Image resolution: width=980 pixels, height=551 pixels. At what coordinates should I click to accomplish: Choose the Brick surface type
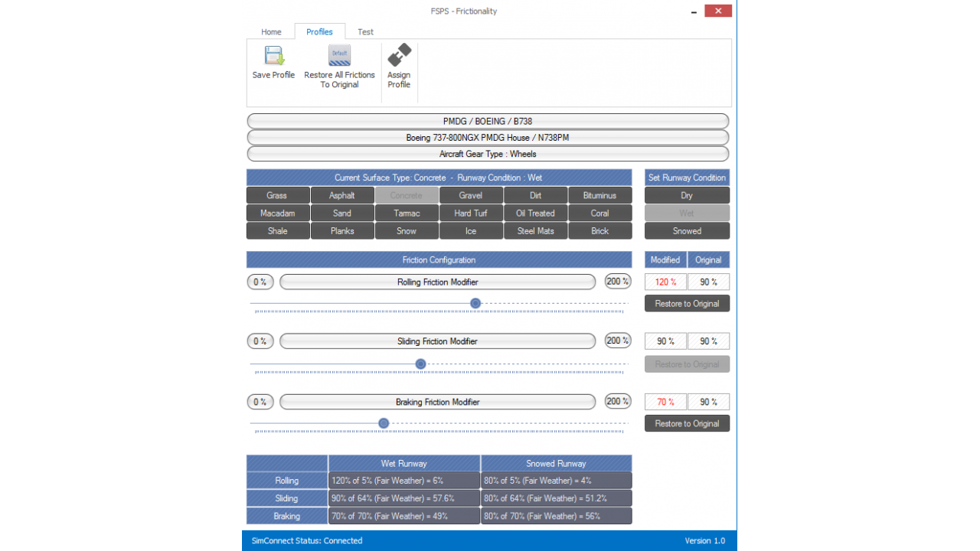[x=600, y=230]
